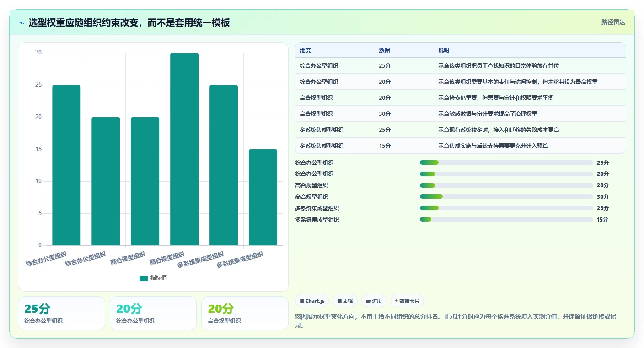
Task: Click the y-axis label 30 on the chart
Action: click(x=38, y=53)
